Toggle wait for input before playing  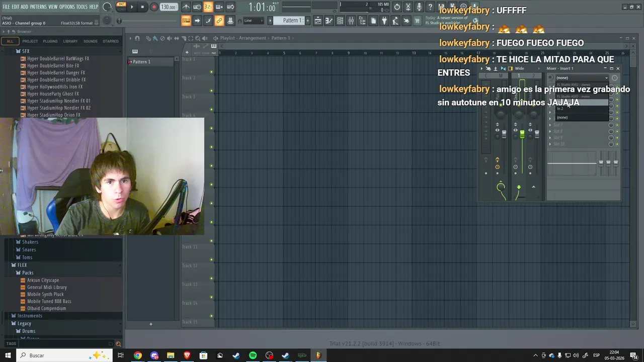pyautogui.click(x=197, y=7)
